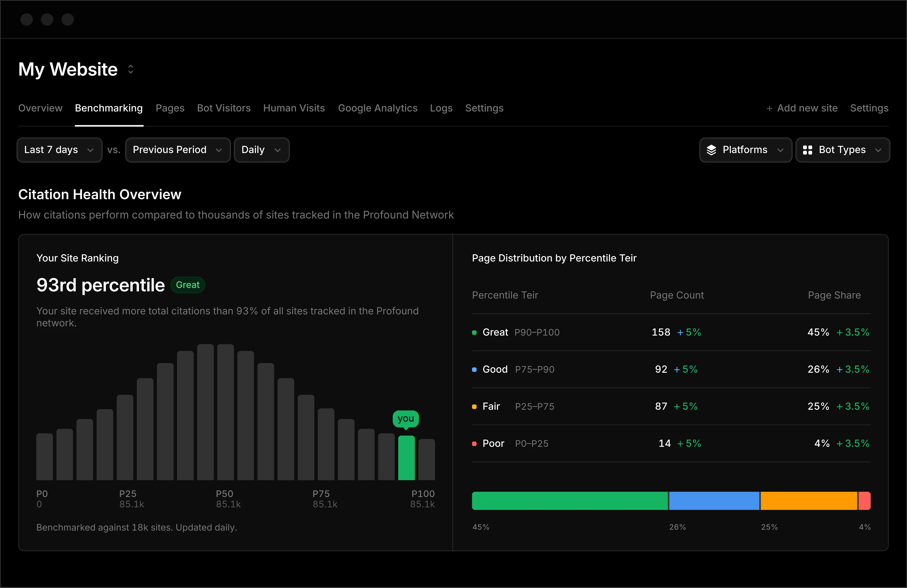Click the 4% page share in Poor row
Image resolution: width=907 pixels, height=588 pixels.
[x=822, y=444]
